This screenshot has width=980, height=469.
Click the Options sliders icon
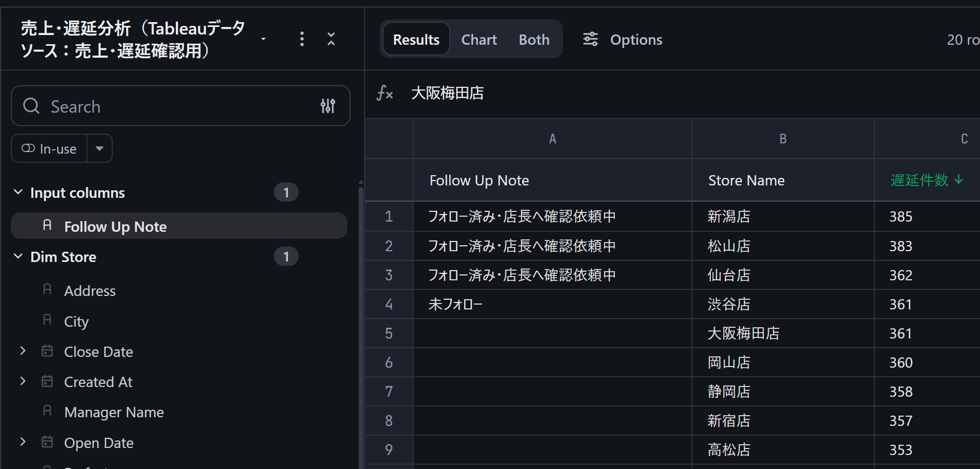591,39
